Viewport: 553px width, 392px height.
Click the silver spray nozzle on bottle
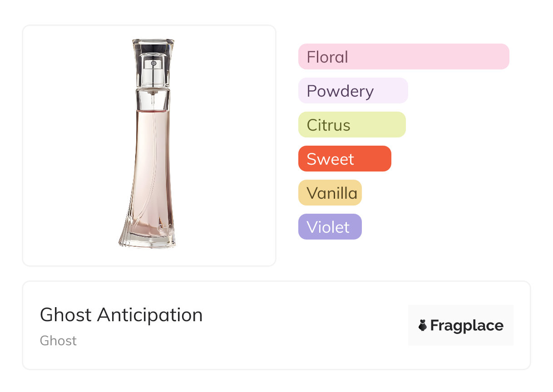tap(153, 70)
